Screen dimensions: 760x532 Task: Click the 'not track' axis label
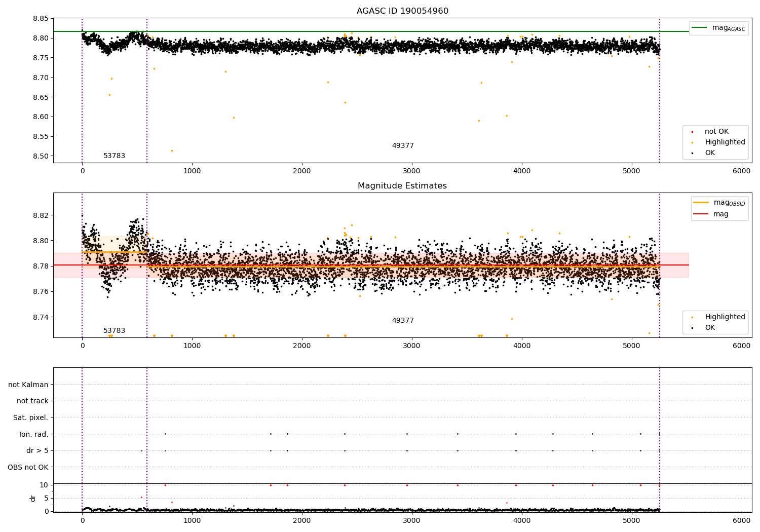point(32,401)
